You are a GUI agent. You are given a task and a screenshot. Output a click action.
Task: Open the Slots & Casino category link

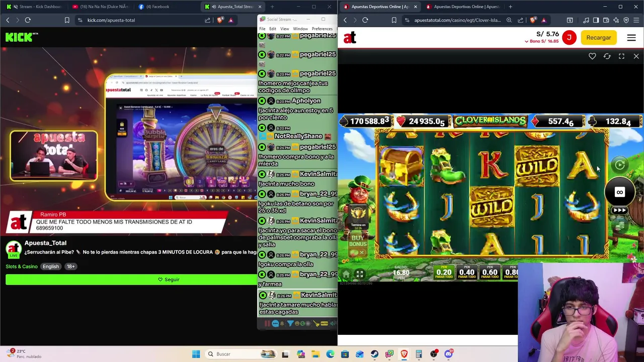coord(22,266)
